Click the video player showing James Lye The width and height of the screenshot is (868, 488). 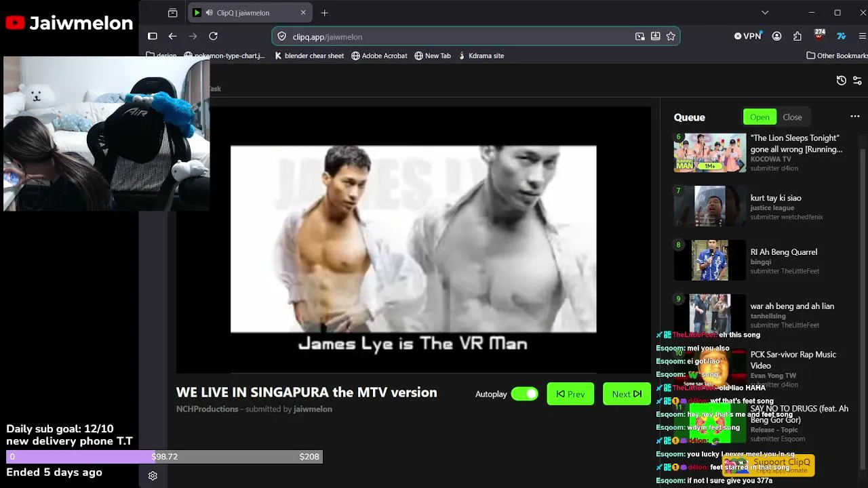pos(414,239)
